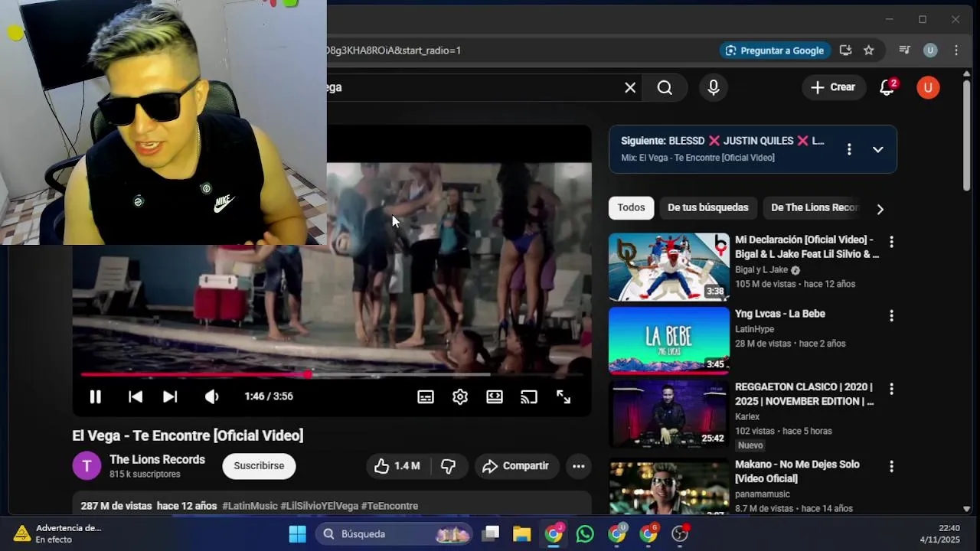980x551 pixels.
Task: Open the YouTube account avatar U
Action: [928, 87]
